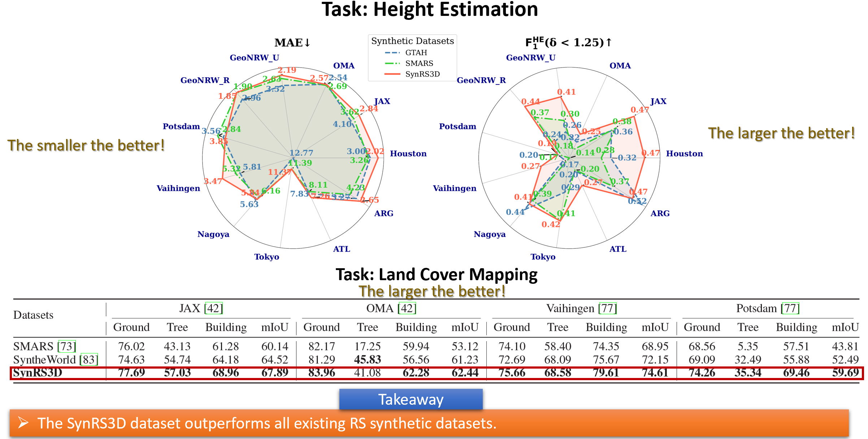
Task: Follow the [73] reference after SMARS
Action: (x=67, y=346)
